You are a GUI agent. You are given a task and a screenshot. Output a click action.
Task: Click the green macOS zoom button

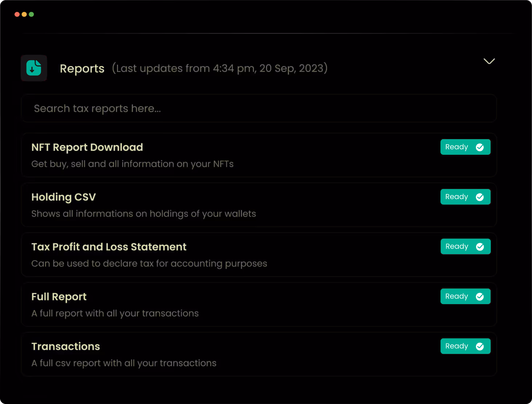(x=31, y=14)
